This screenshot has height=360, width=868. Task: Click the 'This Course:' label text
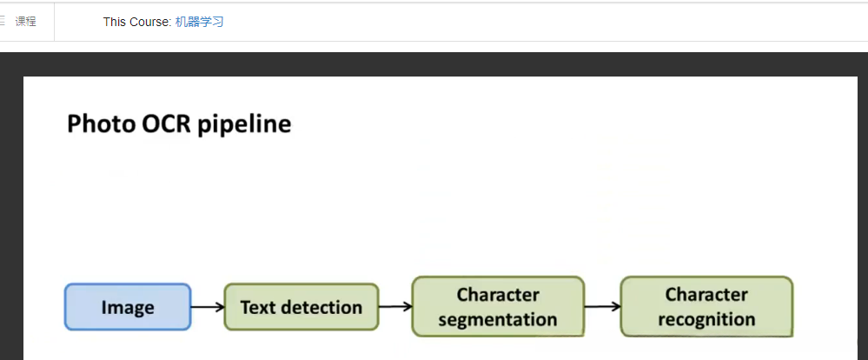pos(137,22)
